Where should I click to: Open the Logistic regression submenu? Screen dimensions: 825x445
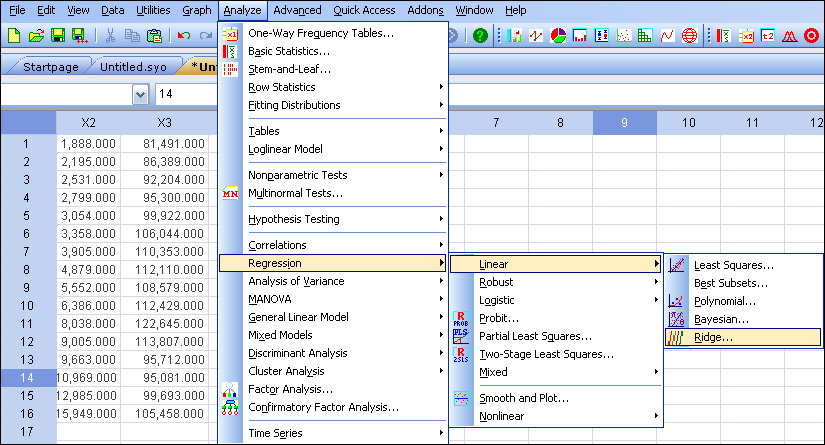[556, 300]
